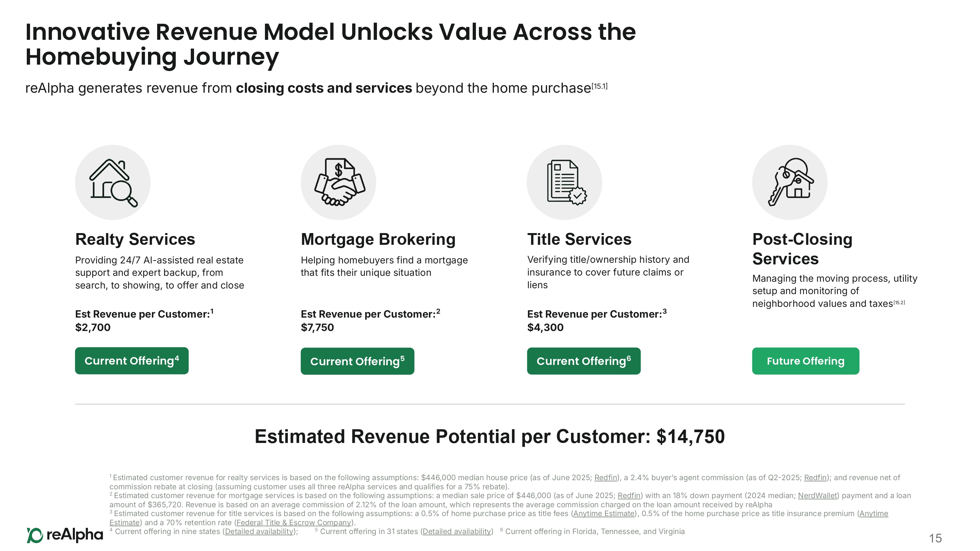
Task: Open the Anytime Estimate link for title fees
Action: (x=604, y=513)
